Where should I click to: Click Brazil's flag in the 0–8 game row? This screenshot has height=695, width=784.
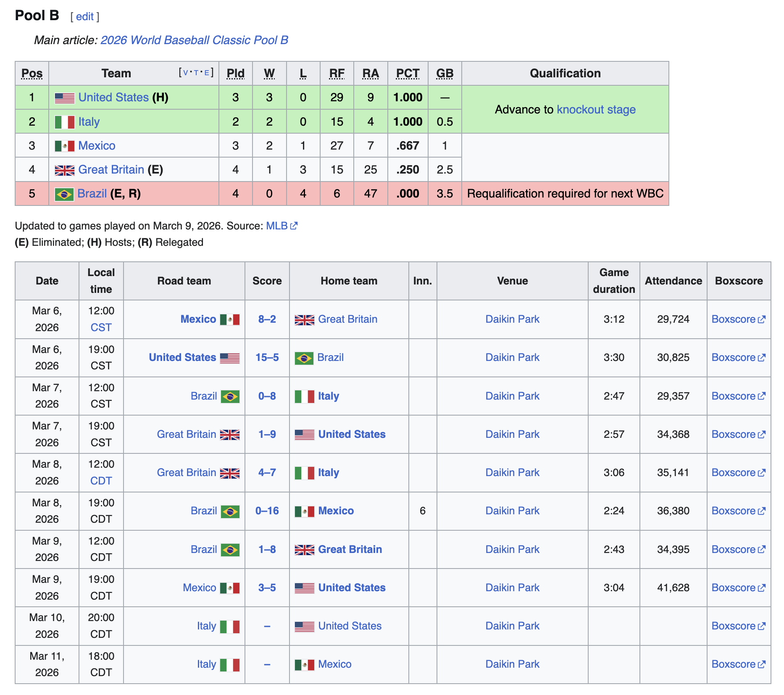coord(230,397)
